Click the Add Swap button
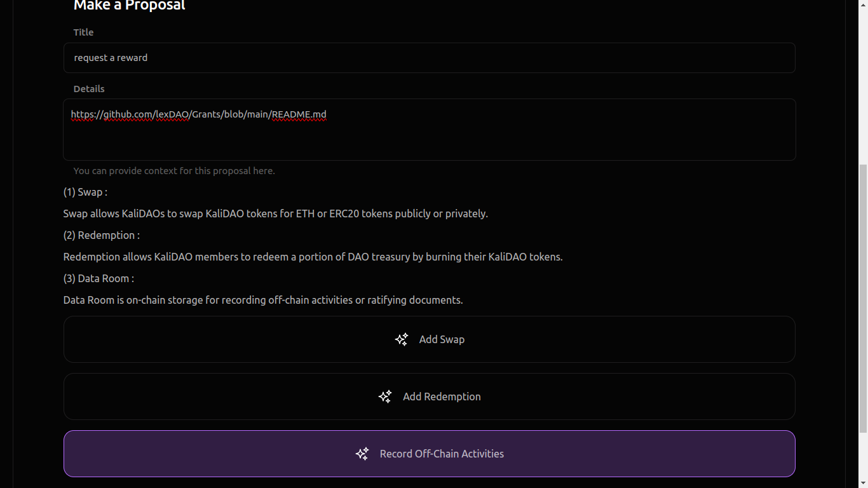Image resolution: width=868 pixels, height=488 pixels. (430, 339)
